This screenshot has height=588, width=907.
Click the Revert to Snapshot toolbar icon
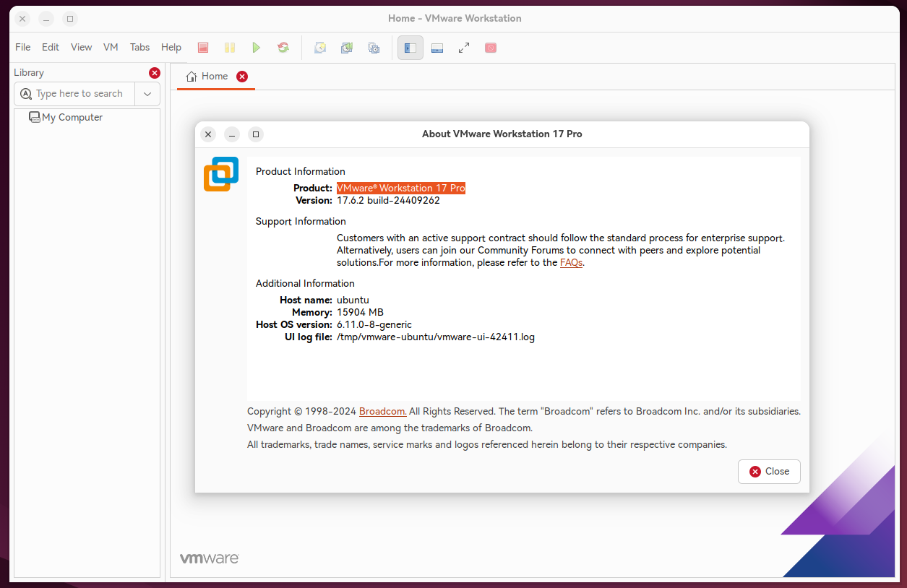[x=347, y=48]
